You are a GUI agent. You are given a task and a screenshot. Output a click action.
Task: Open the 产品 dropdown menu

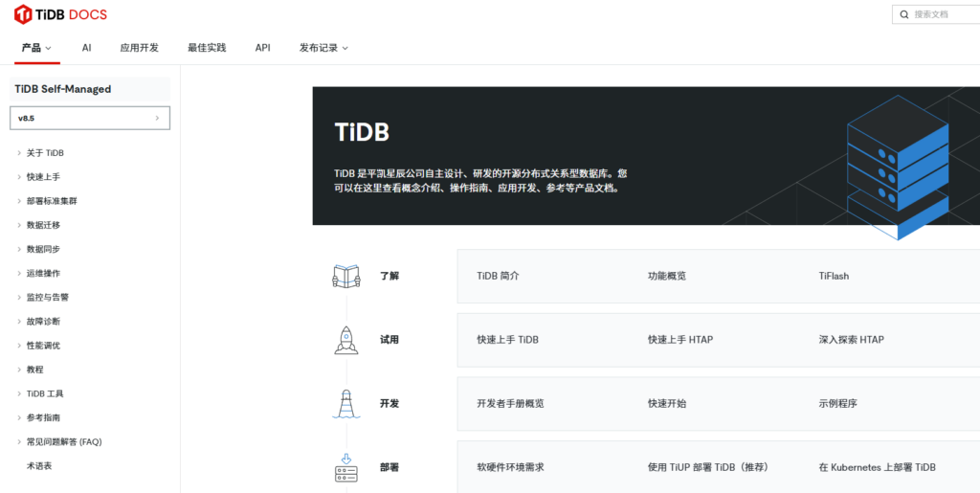click(36, 48)
